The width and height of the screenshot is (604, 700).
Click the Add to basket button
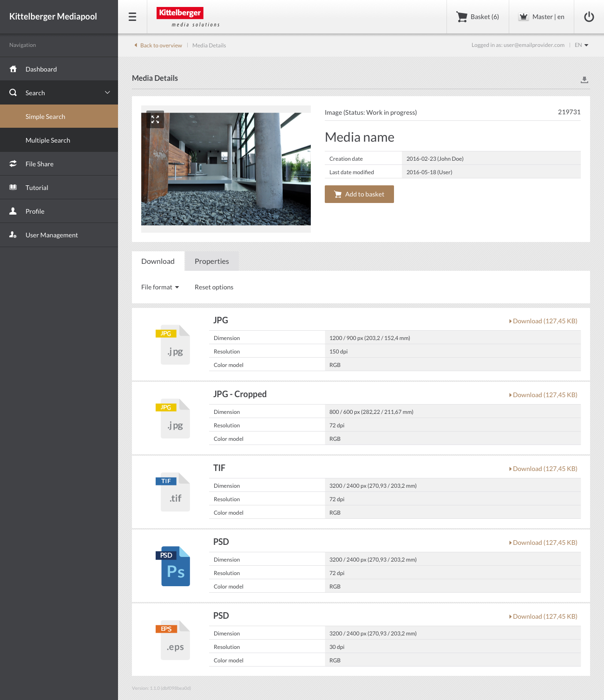coord(359,194)
